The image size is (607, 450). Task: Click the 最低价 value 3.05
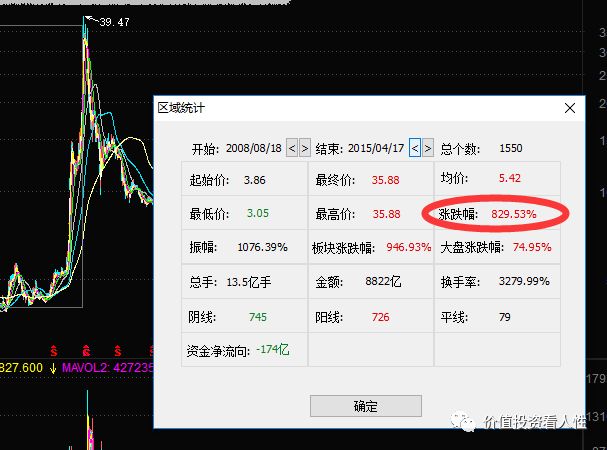pyautogui.click(x=257, y=213)
